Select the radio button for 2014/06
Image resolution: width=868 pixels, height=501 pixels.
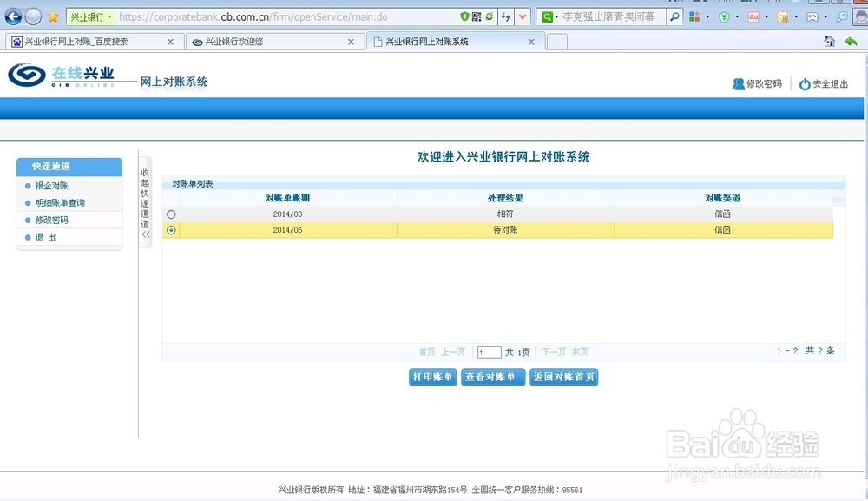(x=171, y=230)
